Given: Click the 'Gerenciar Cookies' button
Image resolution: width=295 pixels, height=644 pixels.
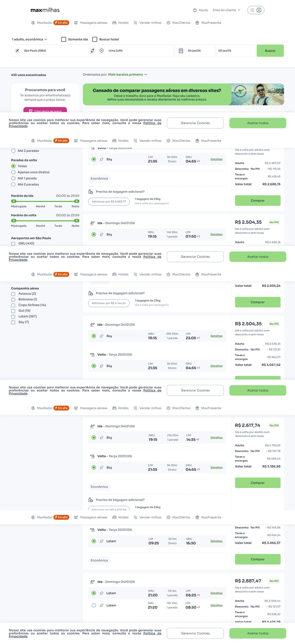Looking at the screenshot, I should [195, 123].
